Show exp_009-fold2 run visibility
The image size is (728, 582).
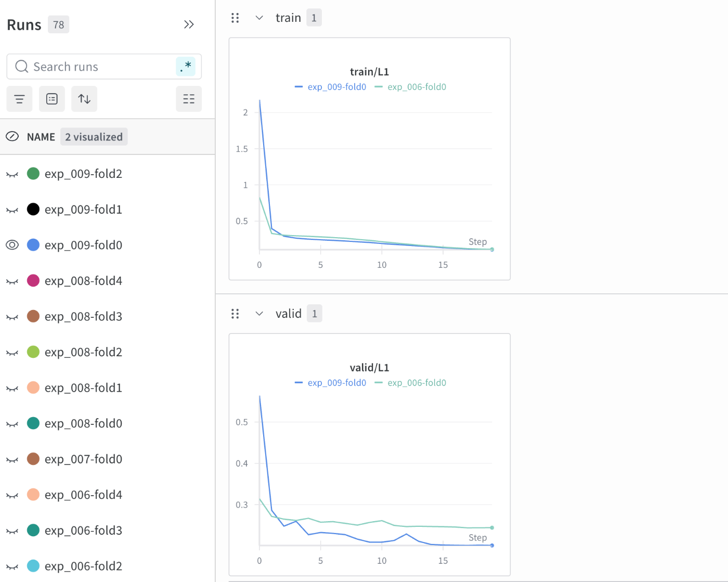12,174
